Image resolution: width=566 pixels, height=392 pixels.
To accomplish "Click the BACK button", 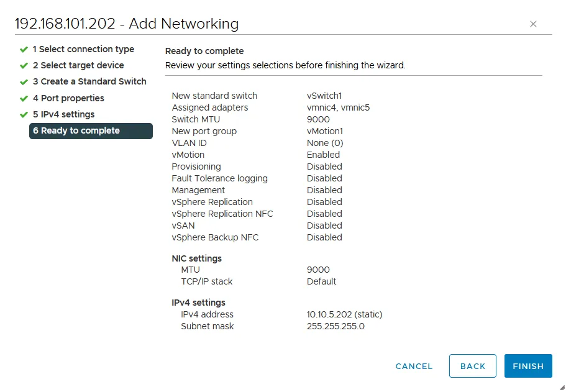I will point(472,366).
